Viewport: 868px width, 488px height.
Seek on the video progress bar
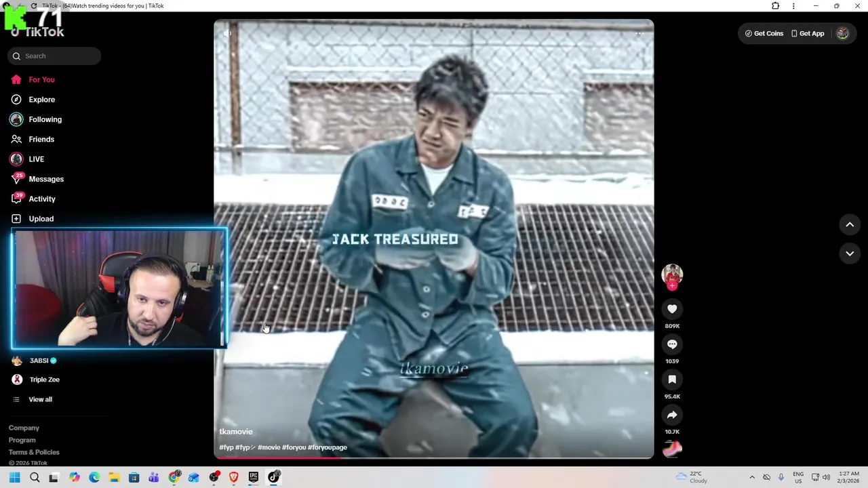coord(434,457)
